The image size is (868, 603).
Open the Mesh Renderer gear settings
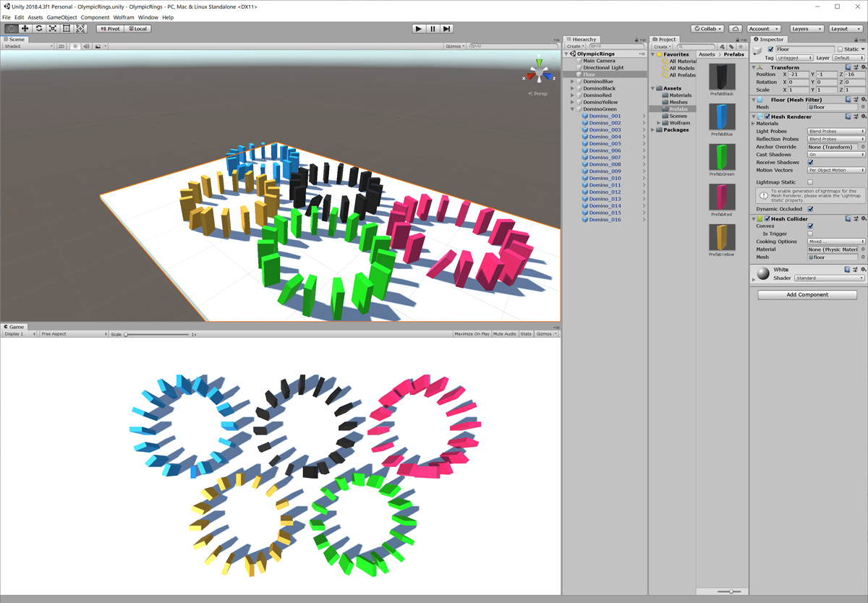click(x=862, y=116)
